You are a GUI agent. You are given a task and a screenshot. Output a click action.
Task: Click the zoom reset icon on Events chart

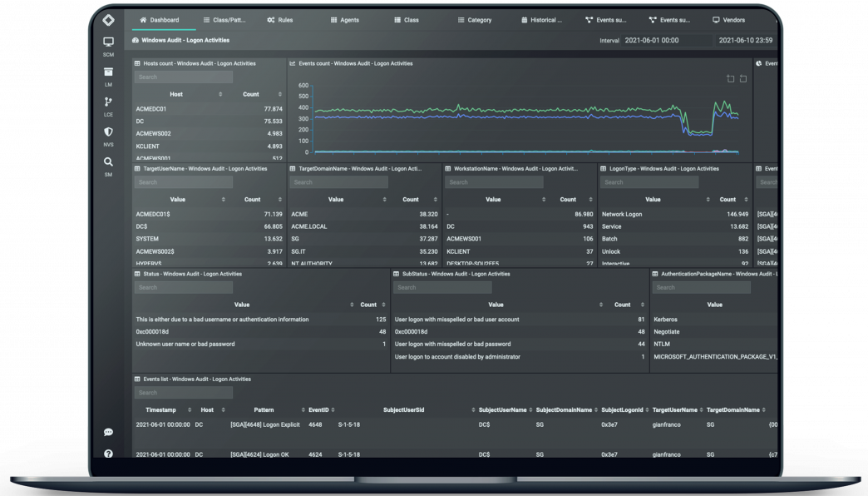(x=742, y=79)
